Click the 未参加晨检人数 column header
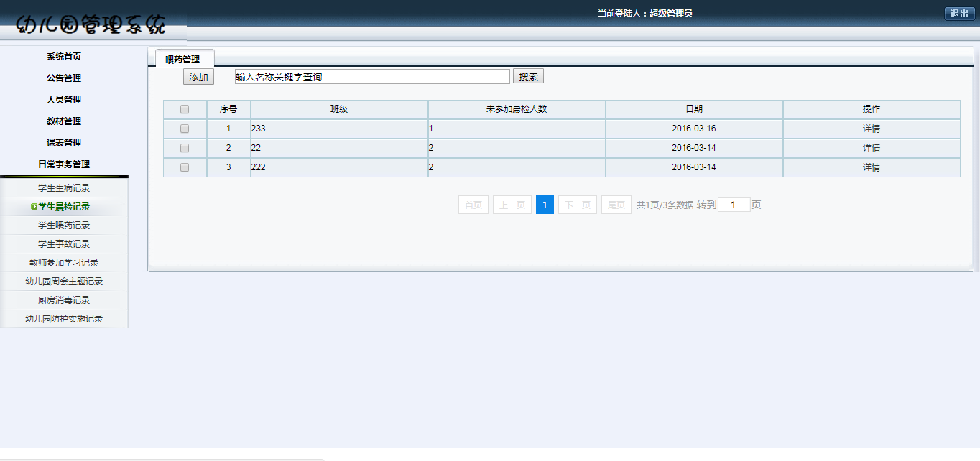The height and width of the screenshot is (461, 980). (x=517, y=109)
